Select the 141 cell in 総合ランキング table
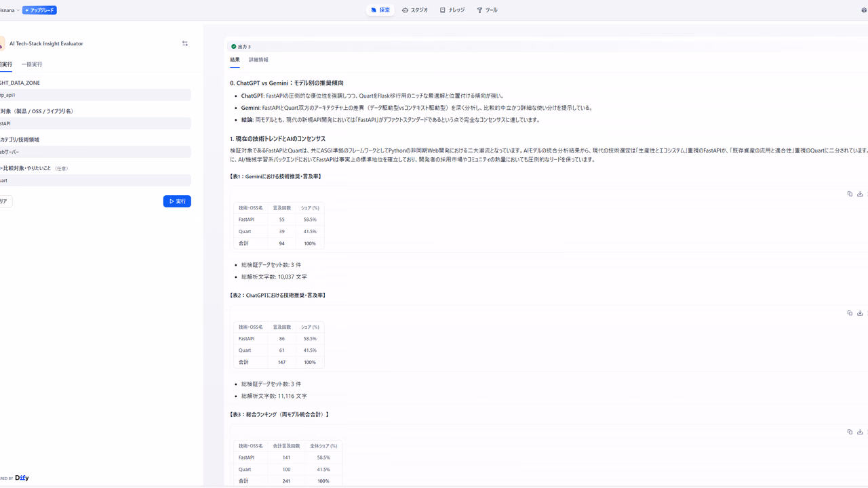The width and height of the screenshot is (868, 488). click(286, 457)
